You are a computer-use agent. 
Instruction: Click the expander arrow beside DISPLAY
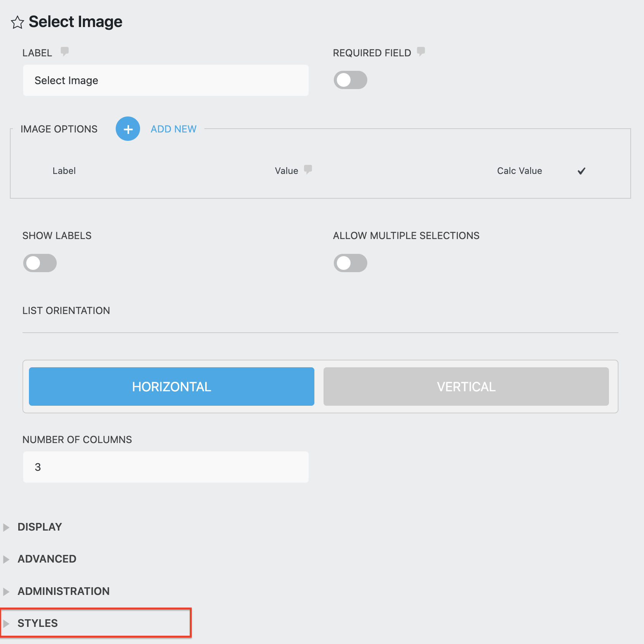pos(6,527)
